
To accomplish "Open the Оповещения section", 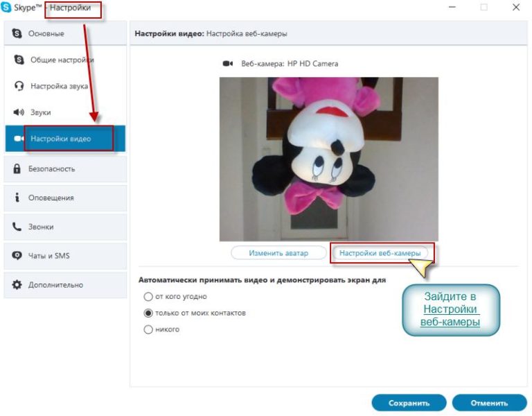I will click(x=65, y=198).
